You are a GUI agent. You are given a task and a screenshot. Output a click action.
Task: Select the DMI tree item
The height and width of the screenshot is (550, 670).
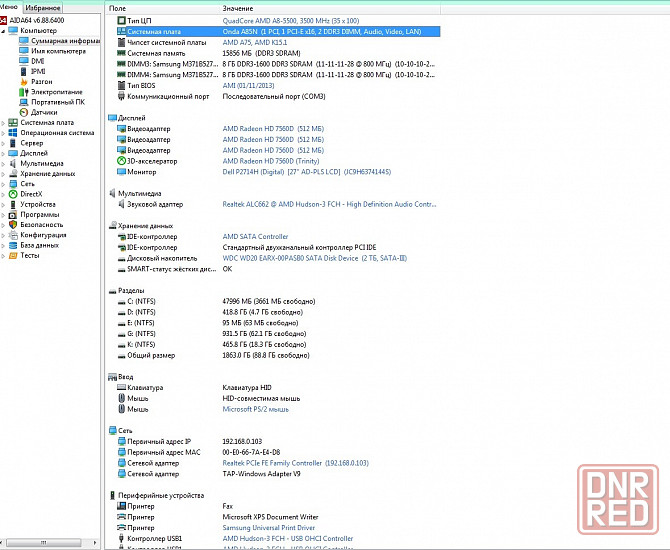pos(38,61)
